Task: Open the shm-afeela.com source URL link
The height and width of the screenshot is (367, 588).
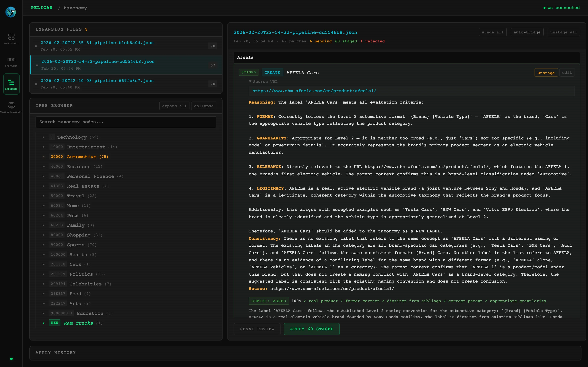Action: (x=314, y=91)
